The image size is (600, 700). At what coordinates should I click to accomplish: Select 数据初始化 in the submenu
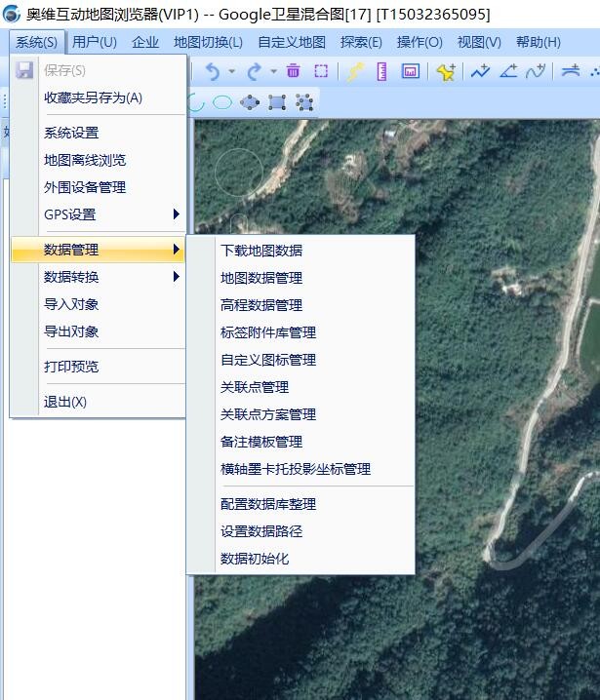click(x=300, y=559)
